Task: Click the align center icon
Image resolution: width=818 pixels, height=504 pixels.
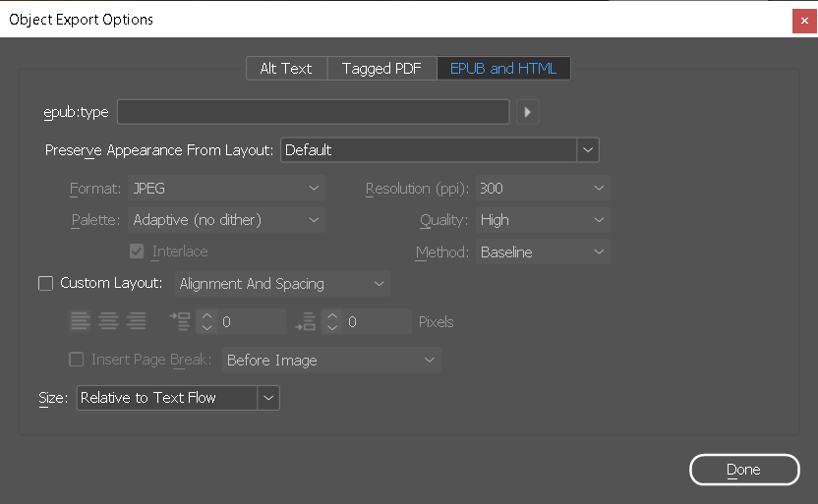Action: pos(108,321)
